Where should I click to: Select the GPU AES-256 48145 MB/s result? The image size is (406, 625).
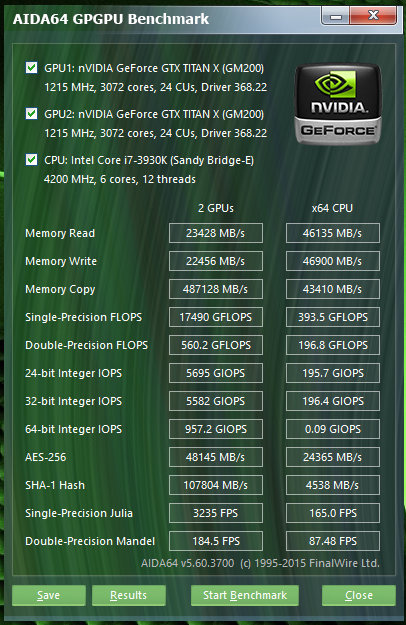point(216,457)
